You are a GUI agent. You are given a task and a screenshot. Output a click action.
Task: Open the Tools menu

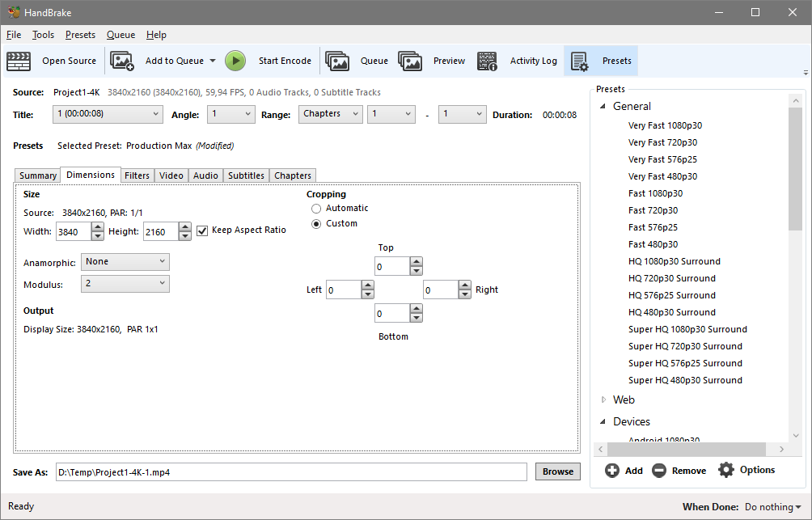tap(43, 35)
